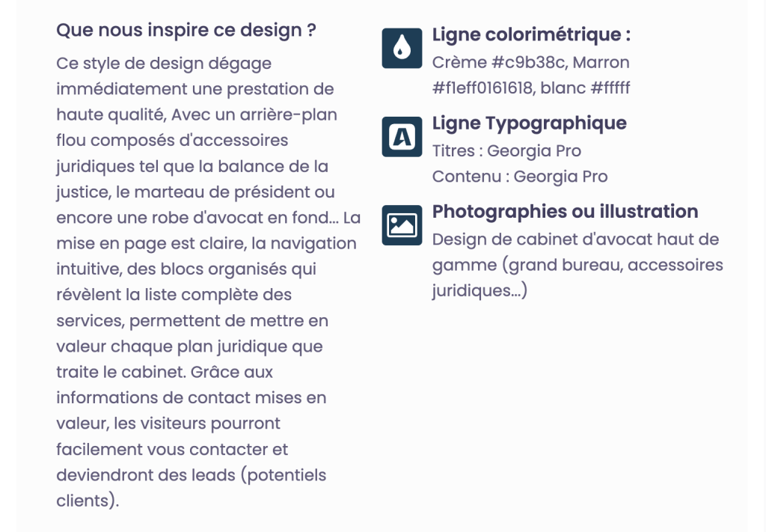
Task: Click the Crème #c9b38c color code
Action: tap(499, 63)
